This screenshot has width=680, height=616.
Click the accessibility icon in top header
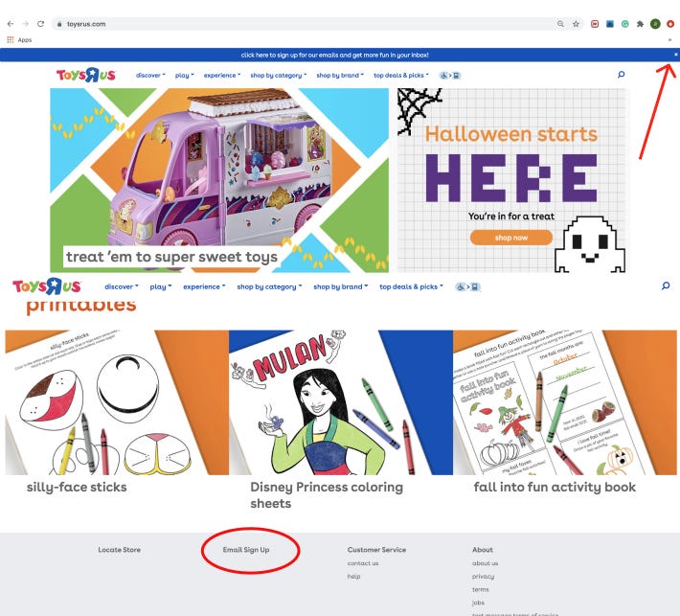point(450,76)
